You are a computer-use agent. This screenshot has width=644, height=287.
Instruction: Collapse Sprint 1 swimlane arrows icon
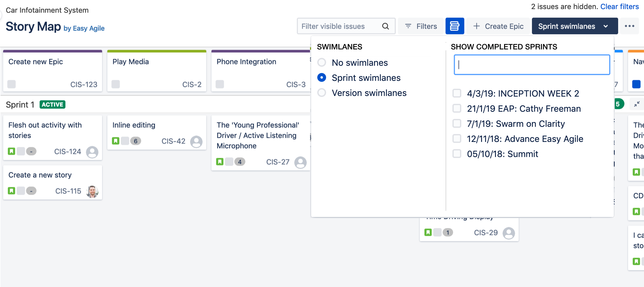[x=637, y=104]
